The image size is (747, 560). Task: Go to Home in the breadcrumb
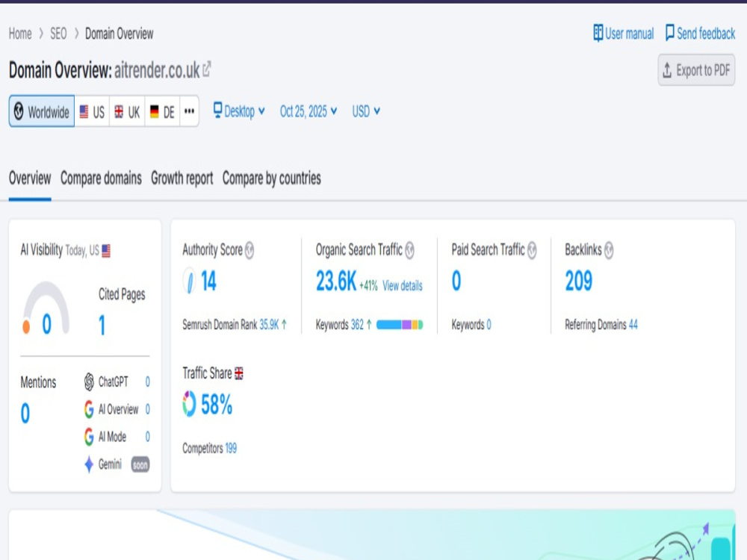20,34
